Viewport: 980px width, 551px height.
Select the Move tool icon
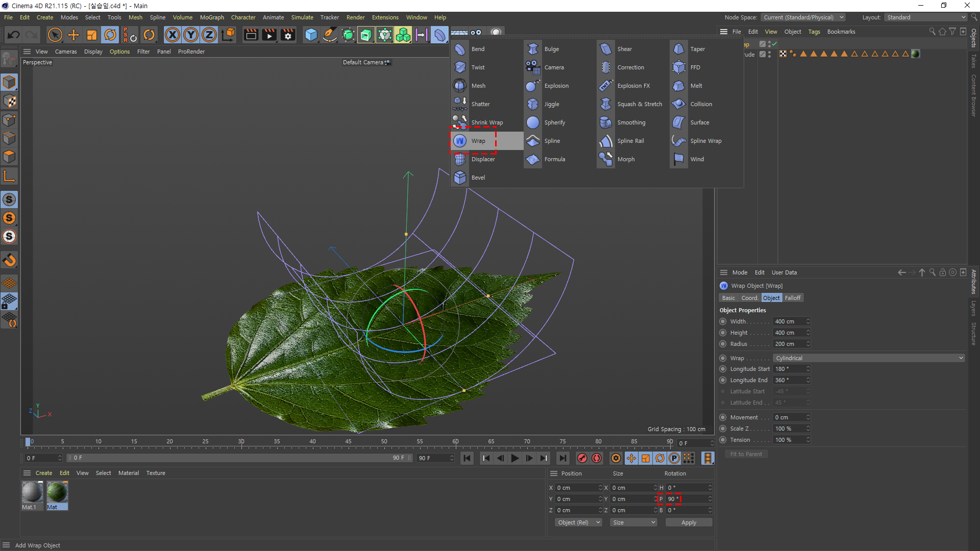pos(73,35)
